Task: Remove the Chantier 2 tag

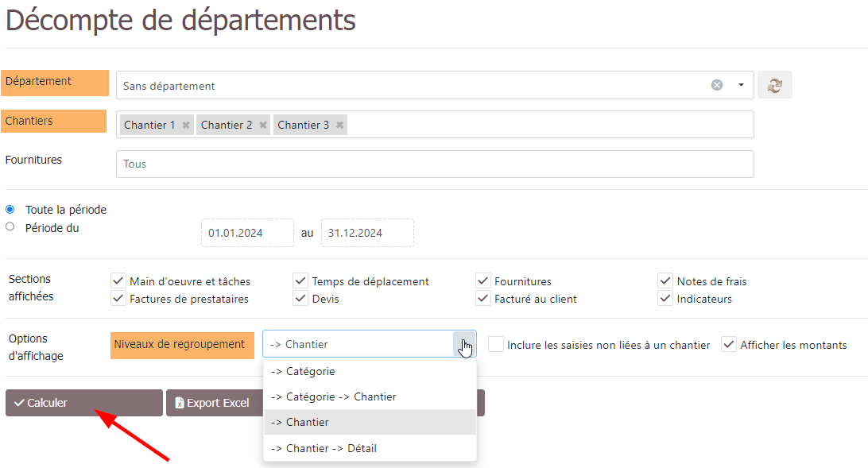Action: coord(263,125)
